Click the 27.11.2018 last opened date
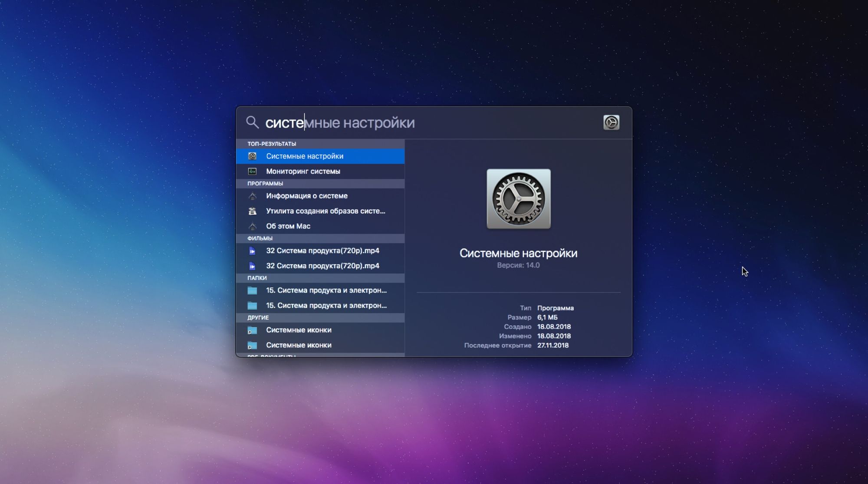Screen dimensions: 868x484 click(x=553, y=346)
